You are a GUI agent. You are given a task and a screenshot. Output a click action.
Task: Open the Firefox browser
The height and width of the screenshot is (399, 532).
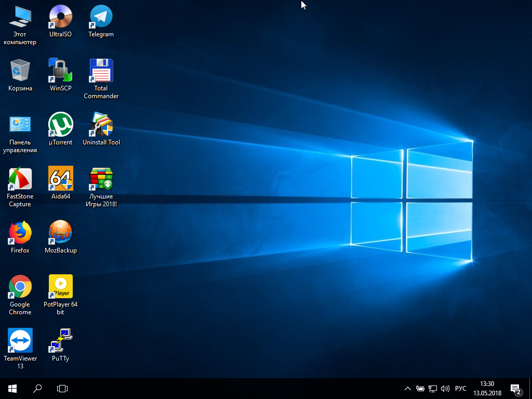pyautogui.click(x=19, y=233)
